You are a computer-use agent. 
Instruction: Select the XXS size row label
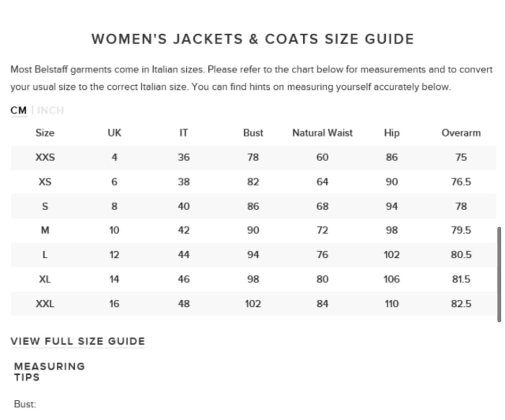click(x=45, y=157)
